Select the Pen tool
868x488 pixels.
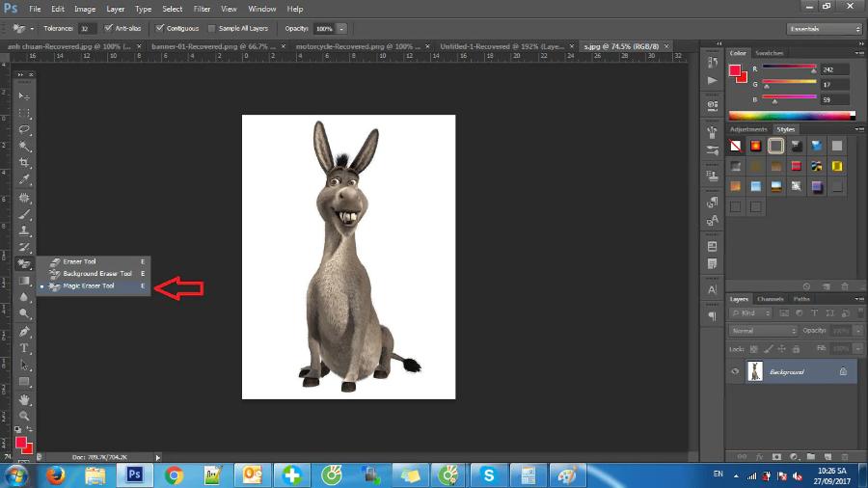(x=24, y=332)
